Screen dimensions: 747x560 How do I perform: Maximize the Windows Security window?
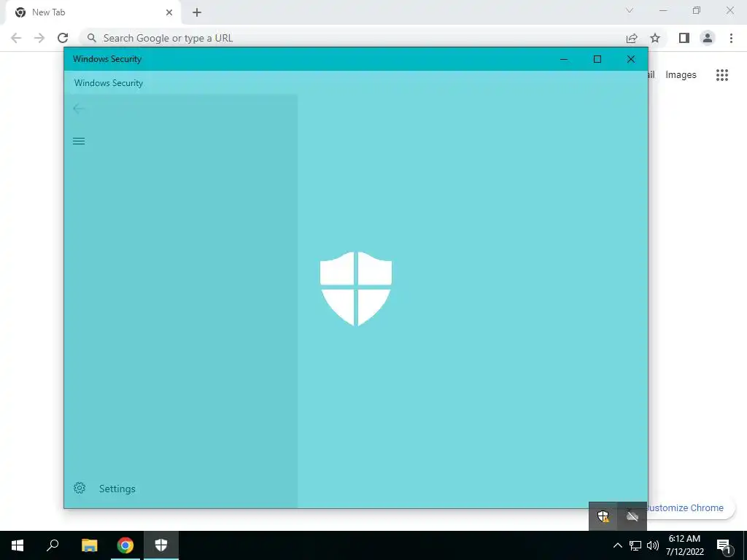point(597,59)
